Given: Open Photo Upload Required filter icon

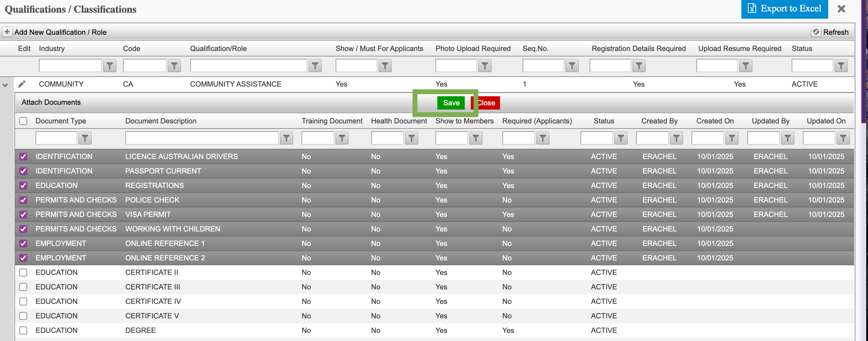Looking at the screenshot, I should [485, 65].
